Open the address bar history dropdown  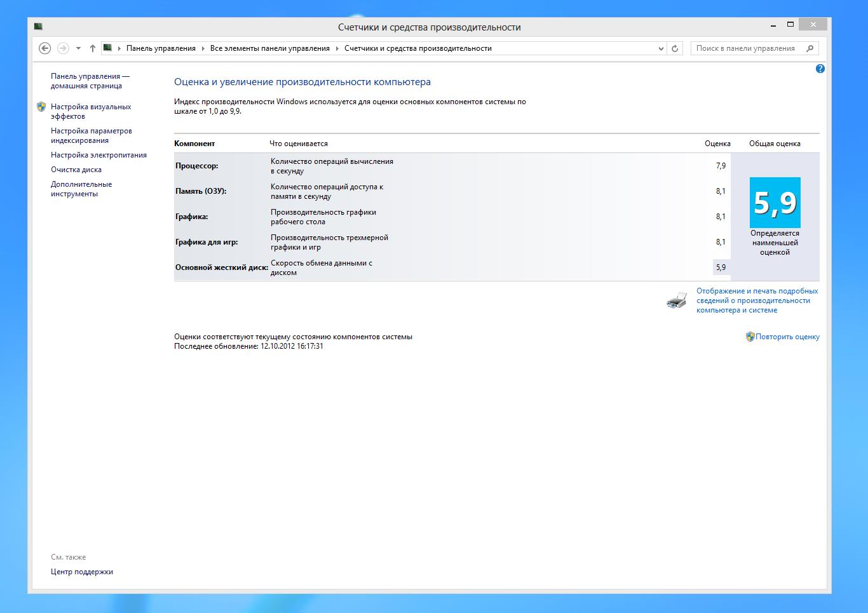(661, 48)
